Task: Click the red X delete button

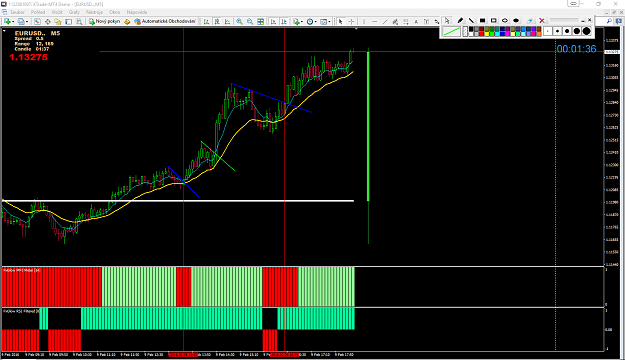Action: click(542, 20)
